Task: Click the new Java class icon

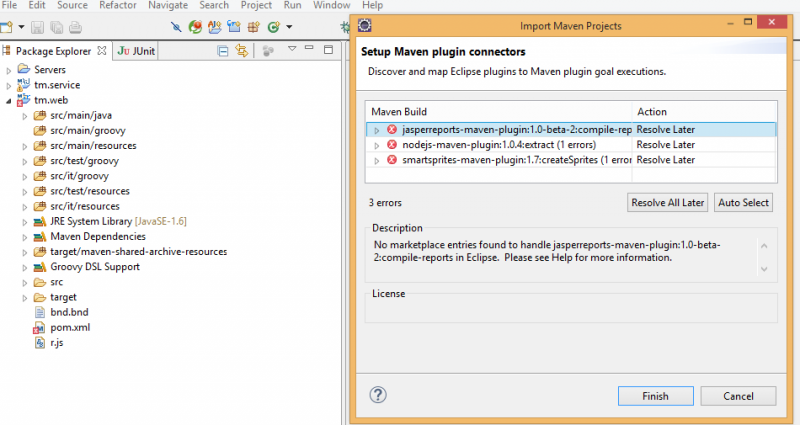Action: coord(274,27)
